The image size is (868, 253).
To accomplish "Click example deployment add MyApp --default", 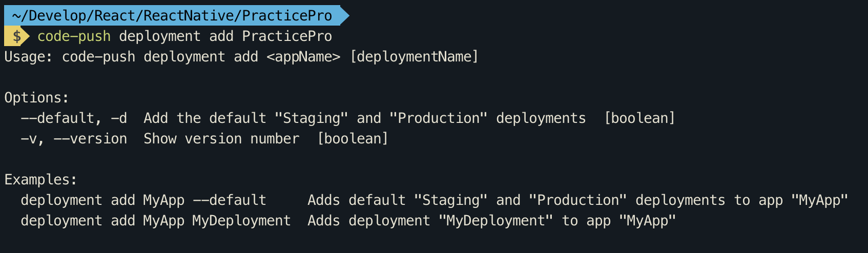I will (144, 200).
